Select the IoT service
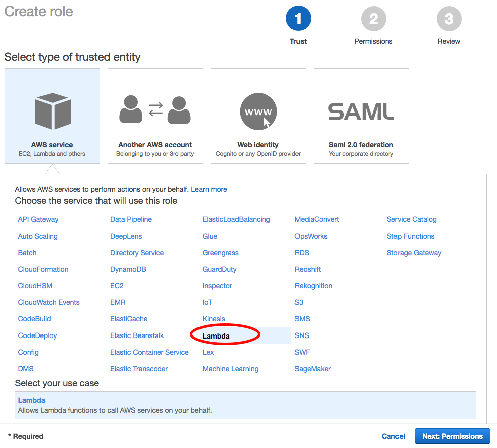The width and height of the screenshot is (497, 448). [208, 302]
